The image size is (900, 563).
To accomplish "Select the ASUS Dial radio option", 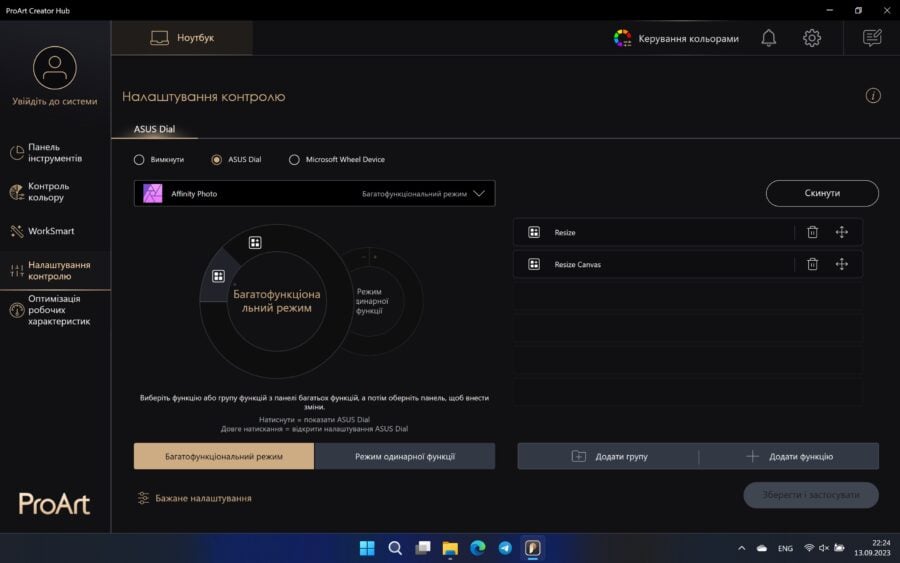I will (x=216, y=160).
